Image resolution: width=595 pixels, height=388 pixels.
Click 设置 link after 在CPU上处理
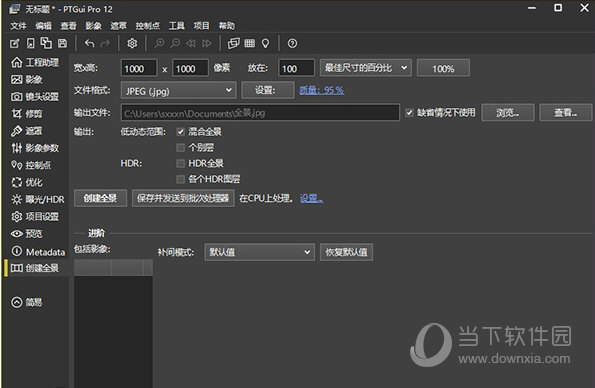coord(311,198)
